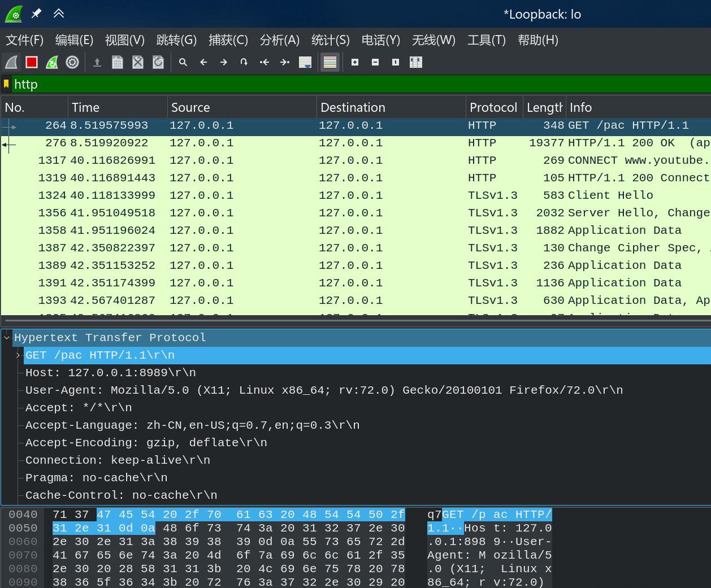This screenshot has height=588, width=711.
Task: Collapse the Hypertext Transfer Protocol section
Action: point(7,337)
